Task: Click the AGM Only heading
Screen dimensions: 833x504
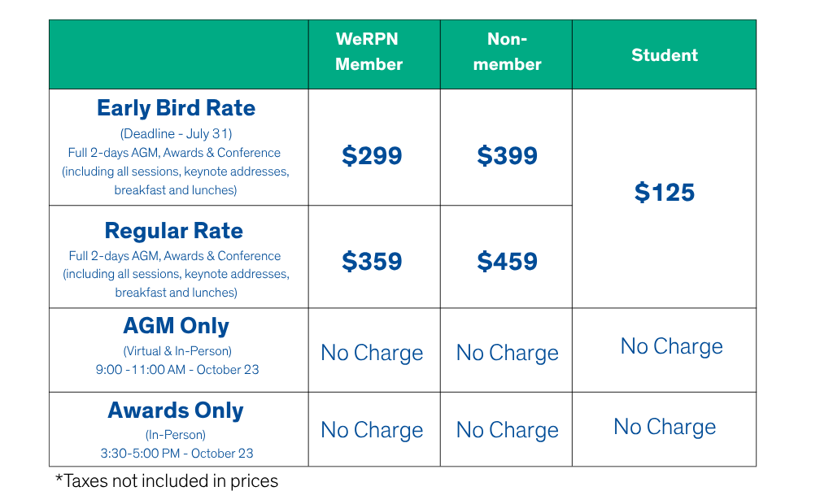Action: [x=176, y=326]
